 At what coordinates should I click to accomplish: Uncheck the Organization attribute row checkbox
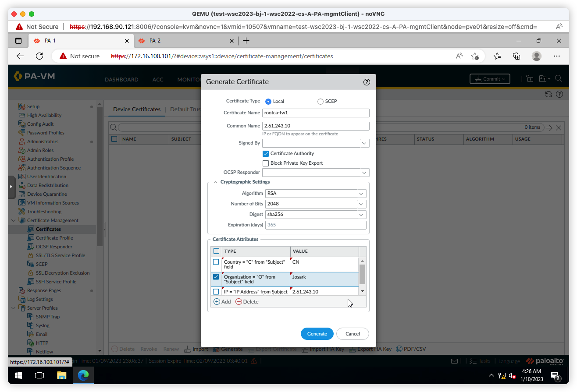pyautogui.click(x=216, y=277)
